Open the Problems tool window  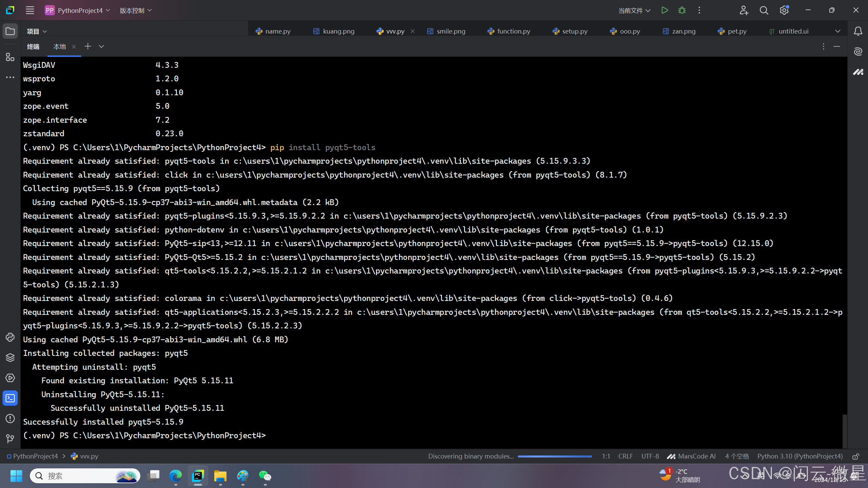[x=10, y=419]
